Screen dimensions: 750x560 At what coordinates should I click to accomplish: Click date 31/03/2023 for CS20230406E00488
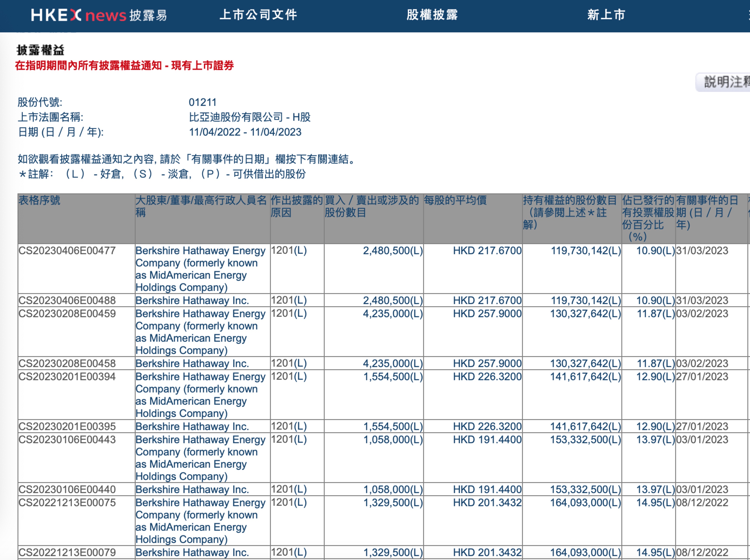702,301
